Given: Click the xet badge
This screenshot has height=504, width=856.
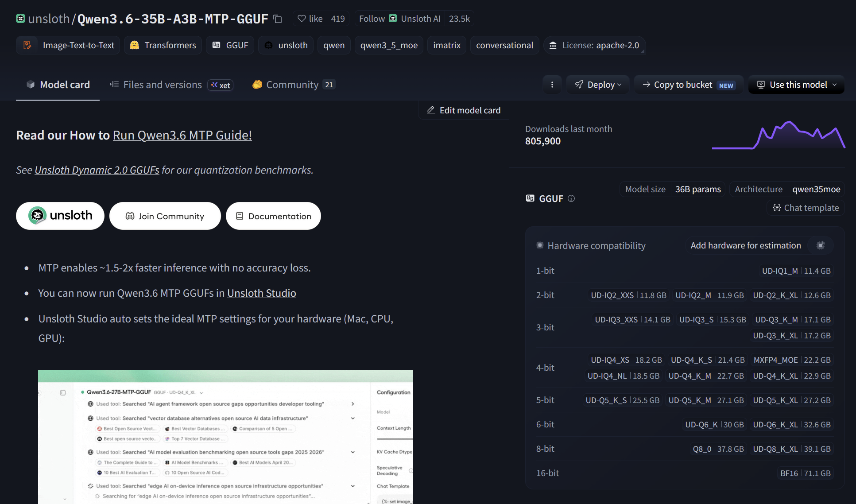Looking at the screenshot, I should click(x=221, y=85).
